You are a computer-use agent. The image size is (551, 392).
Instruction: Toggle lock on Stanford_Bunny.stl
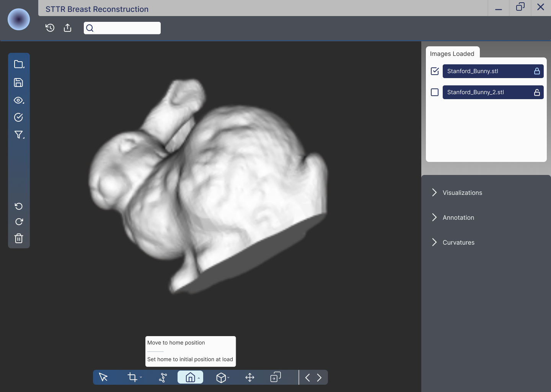[x=537, y=71]
